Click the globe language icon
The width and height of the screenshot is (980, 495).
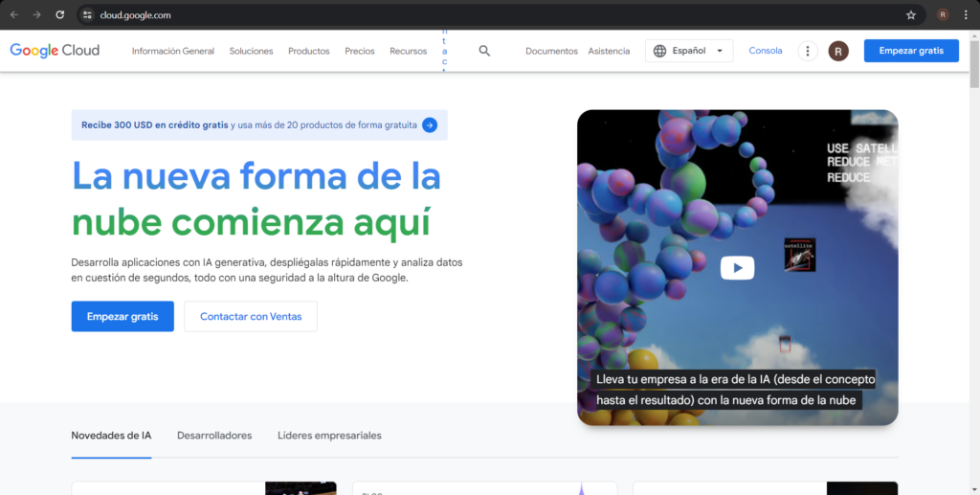coord(659,51)
